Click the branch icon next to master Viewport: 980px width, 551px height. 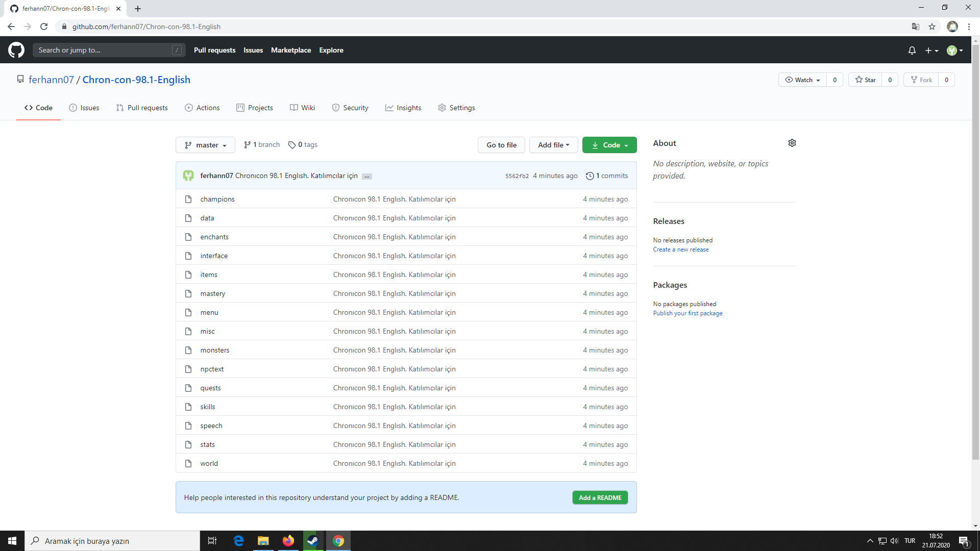click(189, 145)
